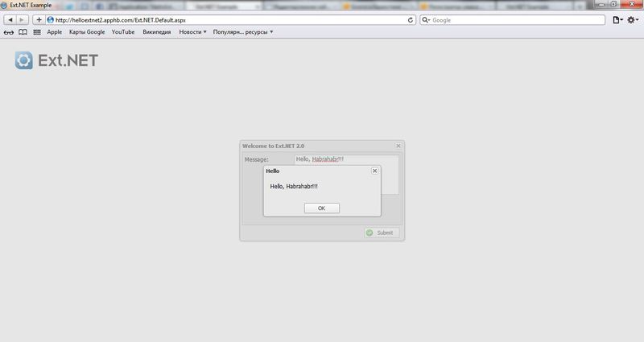Screen dimensions: 644x342
Task: Close the Hello message box
Action: tap(374, 171)
